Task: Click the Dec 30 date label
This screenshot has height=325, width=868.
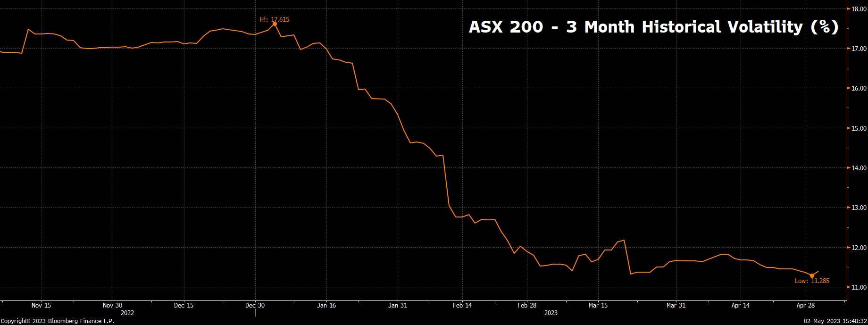Action: [x=255, y=305]
